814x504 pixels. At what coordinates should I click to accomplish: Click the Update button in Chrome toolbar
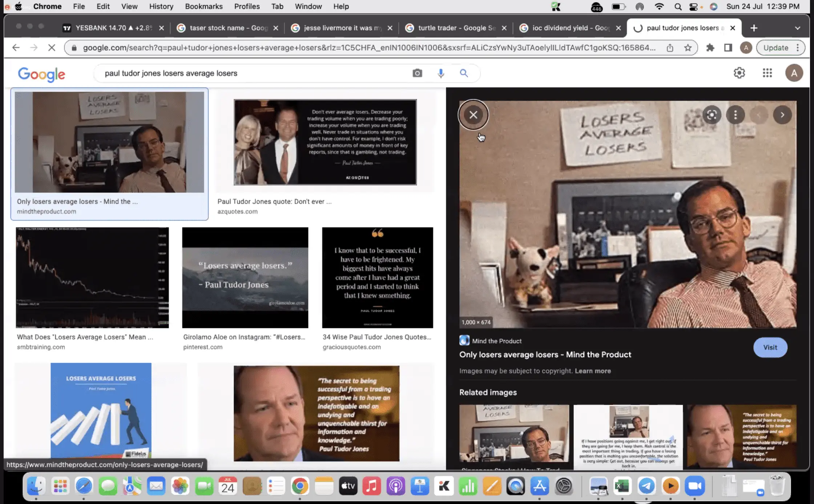click(775, 48)
